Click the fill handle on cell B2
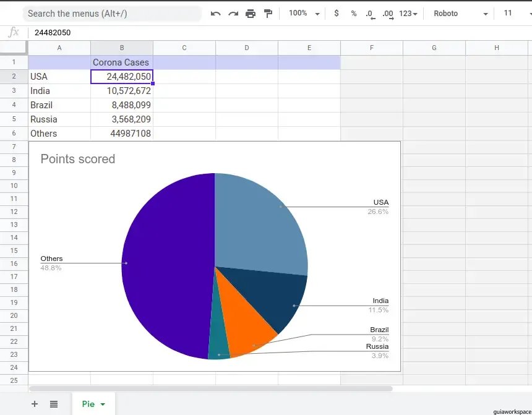The image size is (532, 415). click(x=153, y=83)
